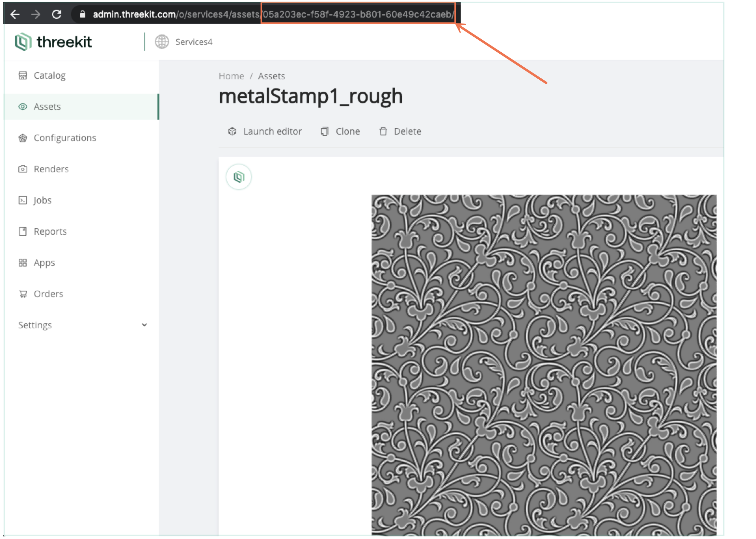Image resolution: width=756 pixels, height=539 pixels.
Task: Click the Catalog storefront icon
Action: click(x=22, y=75)
